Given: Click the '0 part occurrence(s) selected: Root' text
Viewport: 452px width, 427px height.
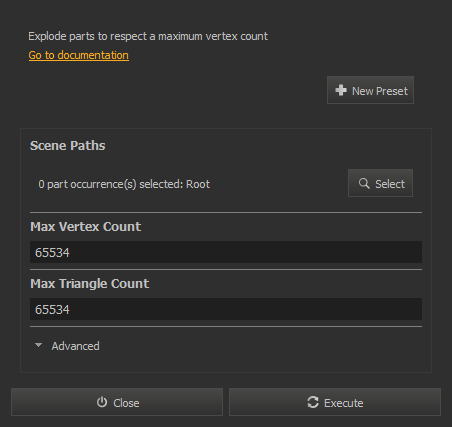Looking at the screenshot, I should [x=124, y=184].
